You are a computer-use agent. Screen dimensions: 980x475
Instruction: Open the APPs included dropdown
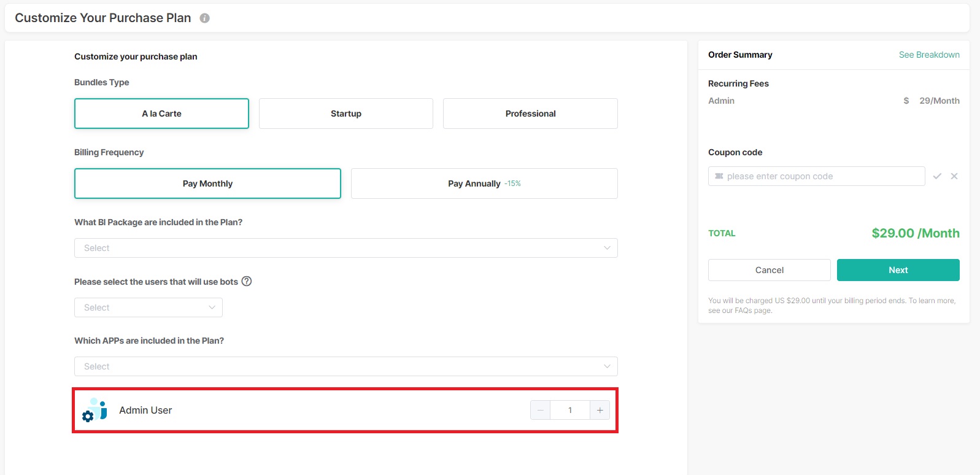click(x=345, y=366)
